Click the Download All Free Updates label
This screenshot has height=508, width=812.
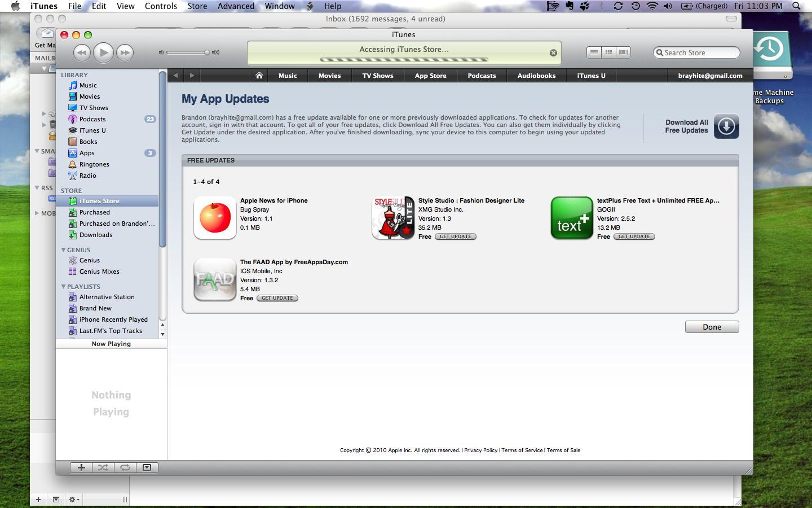point(686,126)
